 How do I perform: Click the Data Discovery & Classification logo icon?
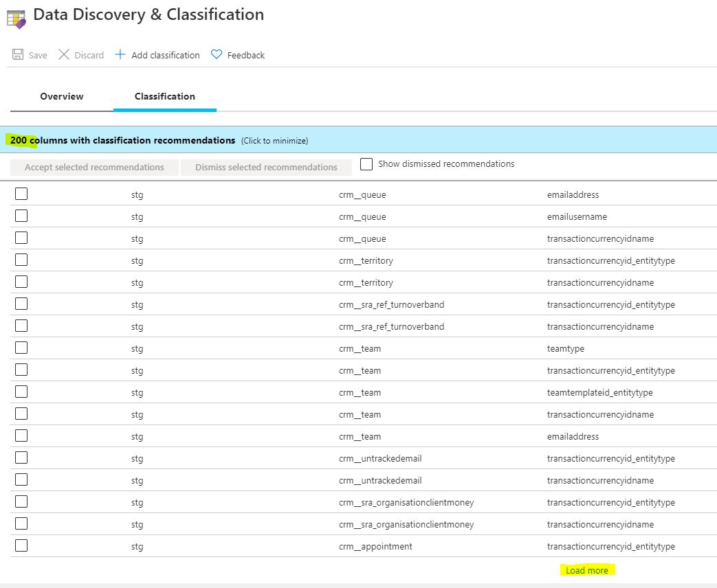pyautogui.click(x=16, y=19)
